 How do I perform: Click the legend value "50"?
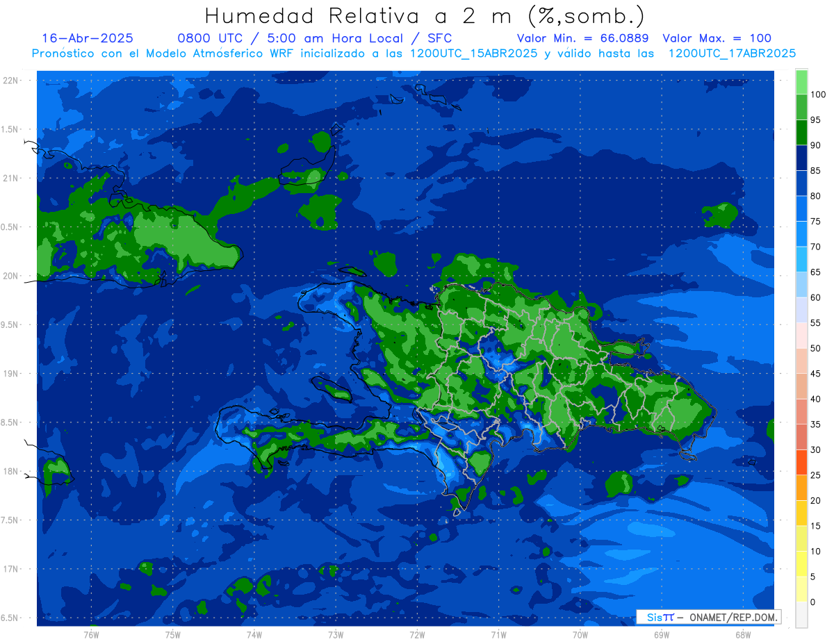(815, 348)
